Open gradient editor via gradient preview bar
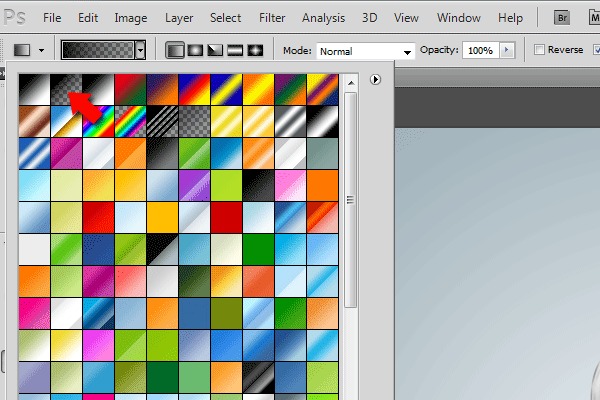600x400 pixels. pyautogui.click(x=98, y=50)
